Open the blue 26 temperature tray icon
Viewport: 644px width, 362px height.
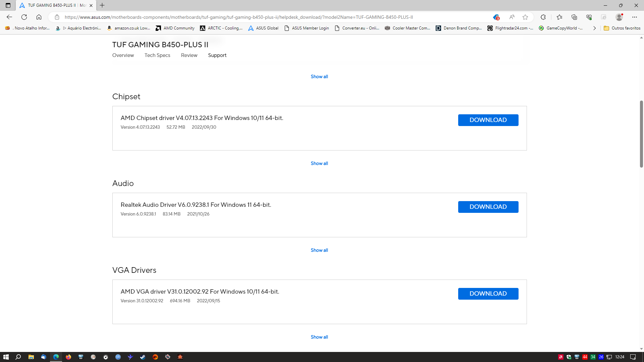point(601,357)
